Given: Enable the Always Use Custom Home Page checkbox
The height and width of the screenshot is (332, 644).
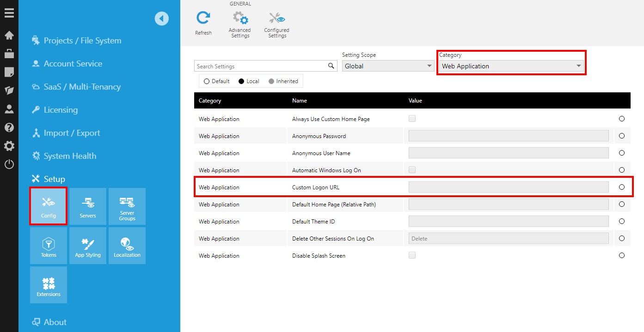Looking at the screenshot, I should [x=412, y=118].
